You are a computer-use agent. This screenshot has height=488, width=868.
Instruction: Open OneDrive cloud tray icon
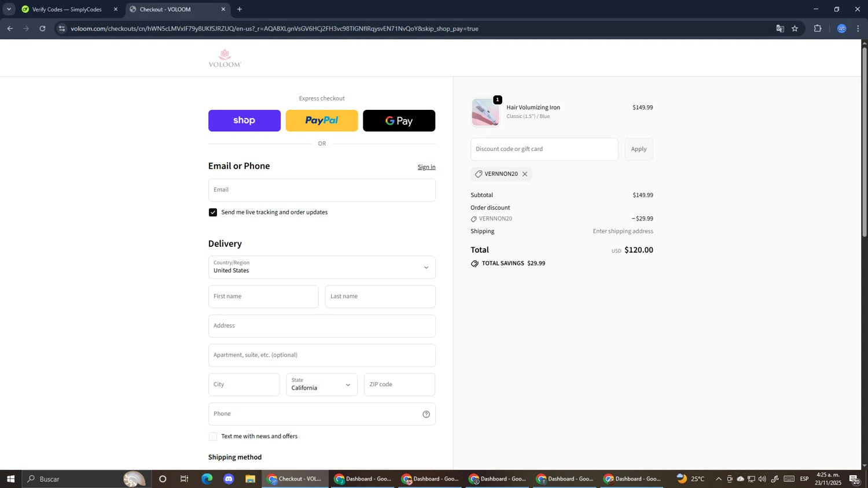[x=740, y=479]
